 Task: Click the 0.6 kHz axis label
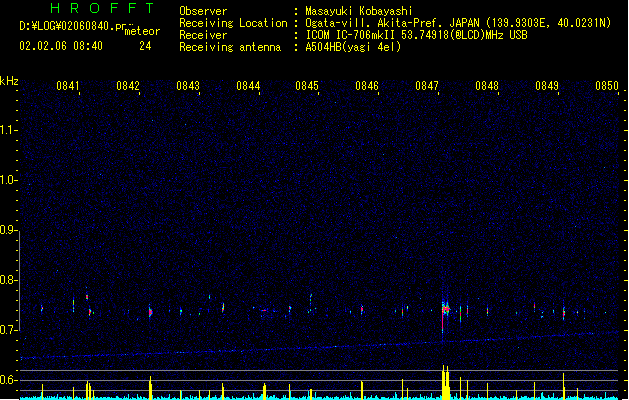click(9, 380)
